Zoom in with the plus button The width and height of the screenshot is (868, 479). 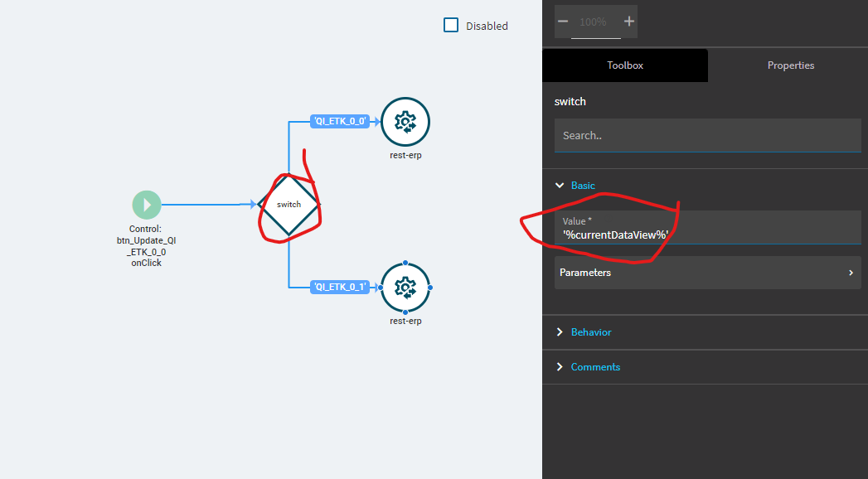(x=629, y=22)
